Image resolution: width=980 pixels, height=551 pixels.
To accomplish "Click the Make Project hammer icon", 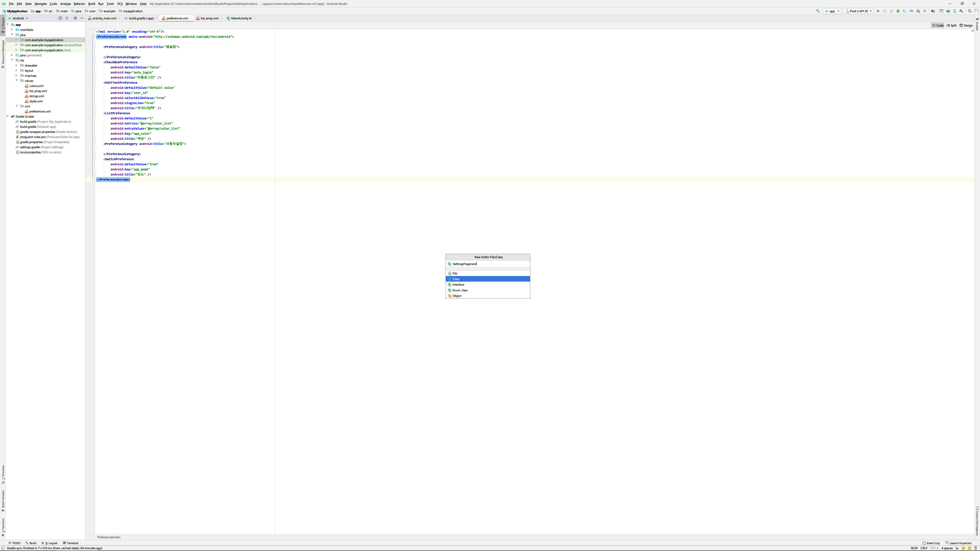I will click(817, 11).
